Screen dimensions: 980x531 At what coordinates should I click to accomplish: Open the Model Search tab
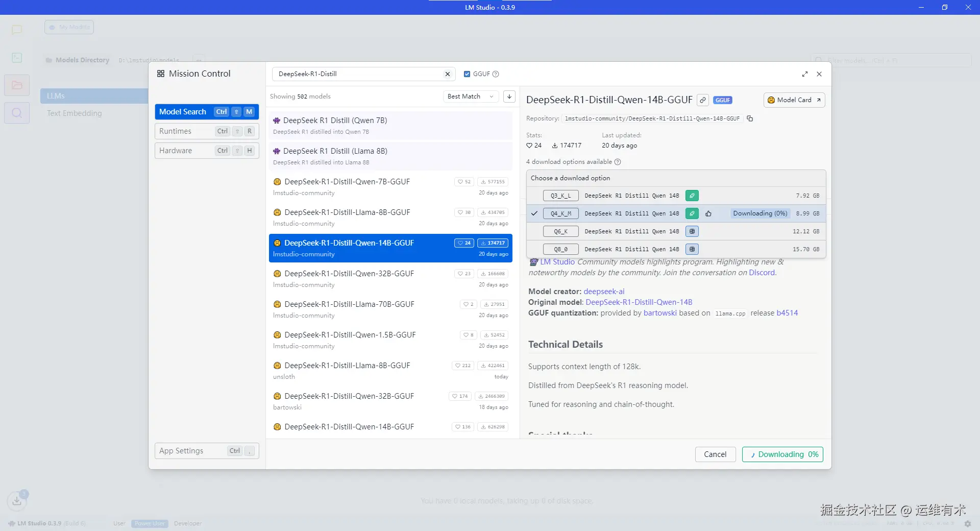coord(207,112)
